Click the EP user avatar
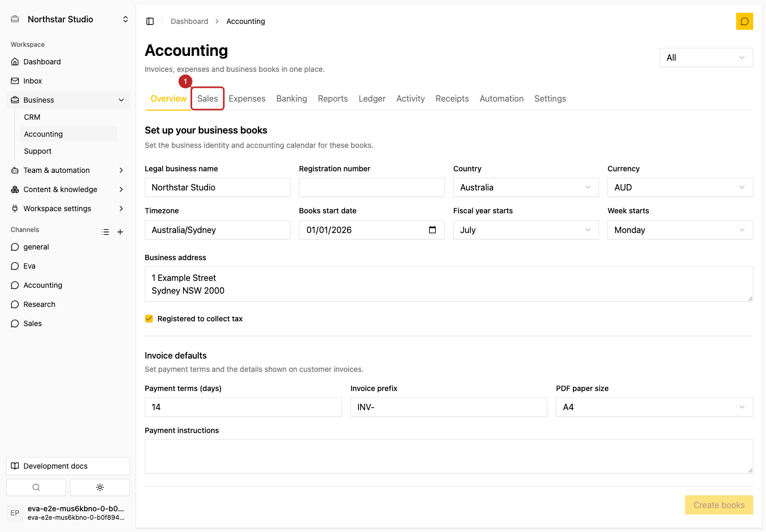This screenshot has height=532, width=766. [15, 513]
